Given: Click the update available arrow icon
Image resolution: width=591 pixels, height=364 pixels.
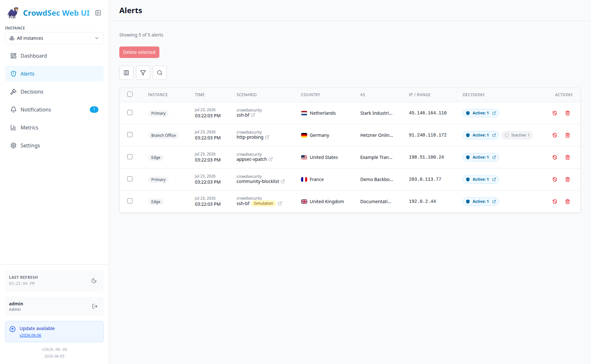Looking at the screenshot, I should 13,329.
